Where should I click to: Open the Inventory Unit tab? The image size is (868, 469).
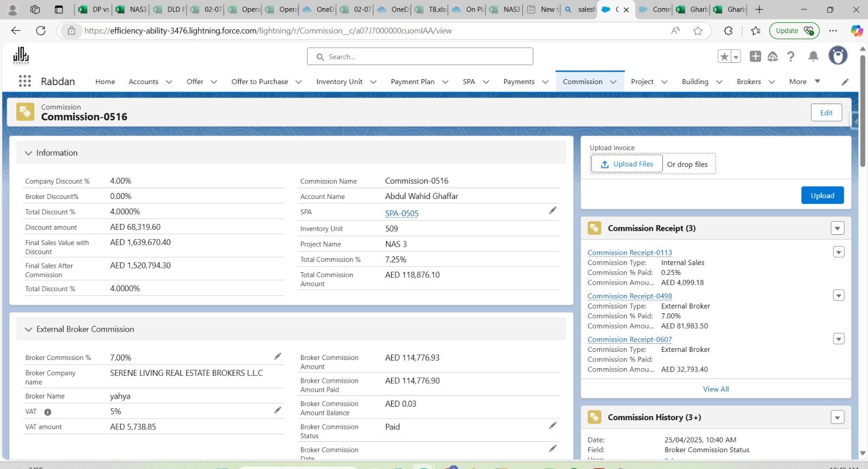[x=339, y=82]
